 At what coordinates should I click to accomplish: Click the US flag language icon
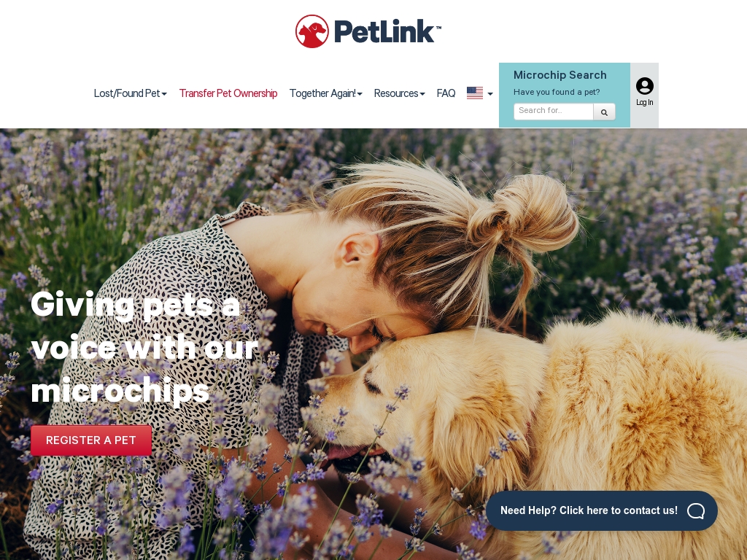474,93
